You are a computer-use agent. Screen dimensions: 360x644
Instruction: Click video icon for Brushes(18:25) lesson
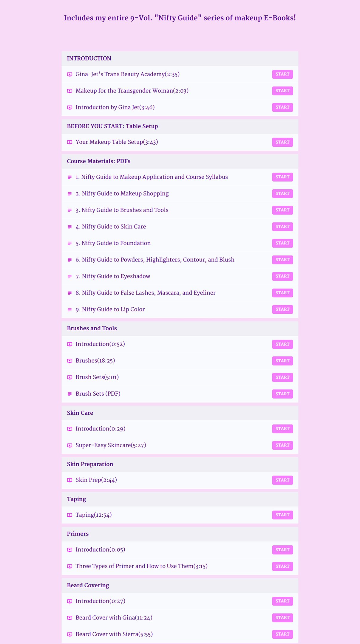click(x=69, y=361)
